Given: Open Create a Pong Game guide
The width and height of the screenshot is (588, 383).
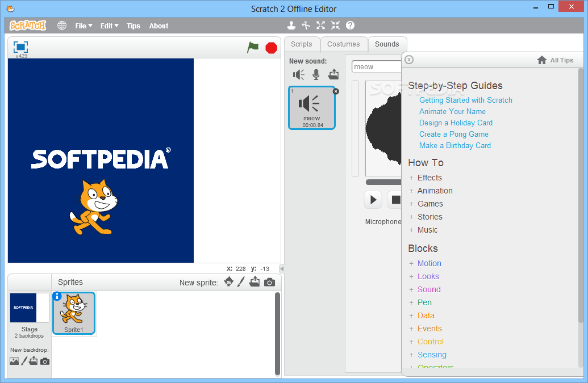Looking at the screenshot, I should coord(454,134).
